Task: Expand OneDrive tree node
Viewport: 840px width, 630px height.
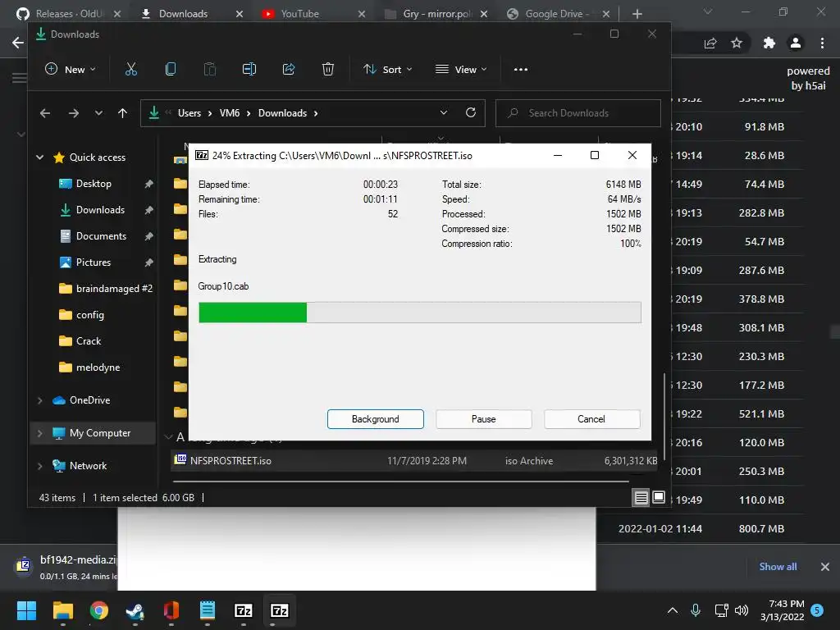Action: [39, 400]
